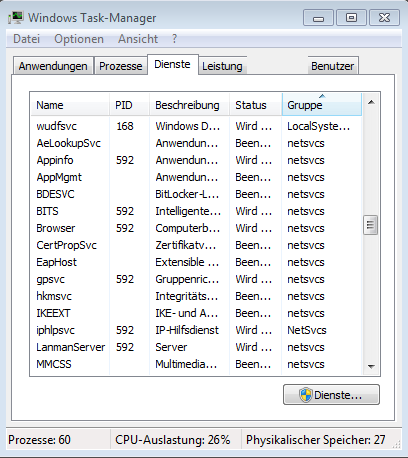
Task: Select the LanmanServer service row
Action: tap(196, 347)
